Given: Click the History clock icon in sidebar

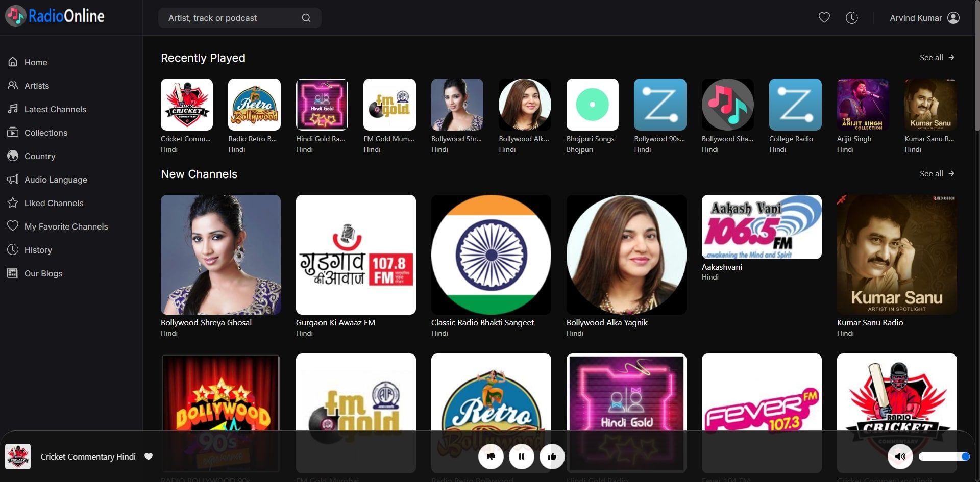Looking at the screenshot, I should pyautogui.click(x=13, y=249).
